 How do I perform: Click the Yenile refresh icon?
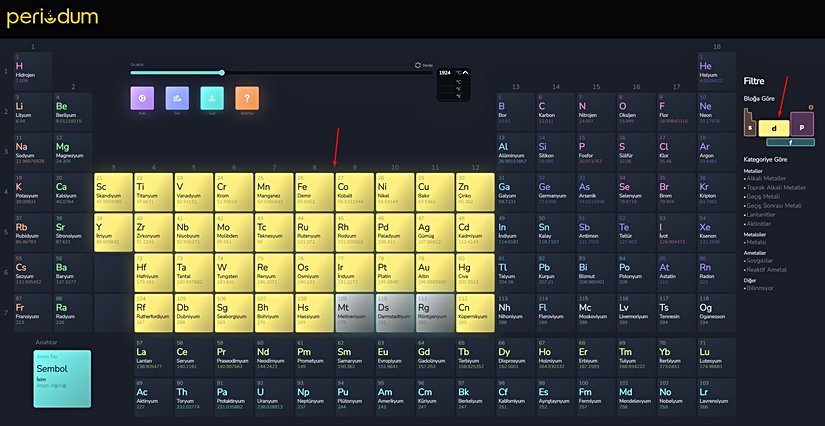418,65
